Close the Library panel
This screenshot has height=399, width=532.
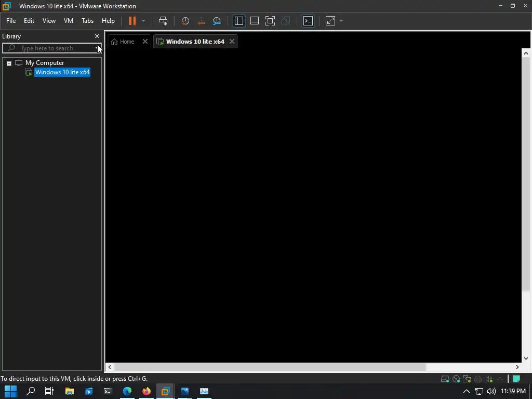point(97,36)
